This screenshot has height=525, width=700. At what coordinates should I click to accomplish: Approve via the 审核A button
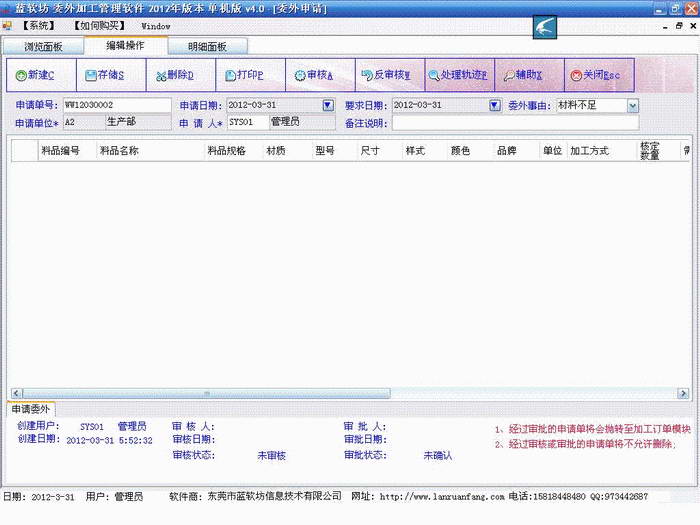(x=320, y=75)
